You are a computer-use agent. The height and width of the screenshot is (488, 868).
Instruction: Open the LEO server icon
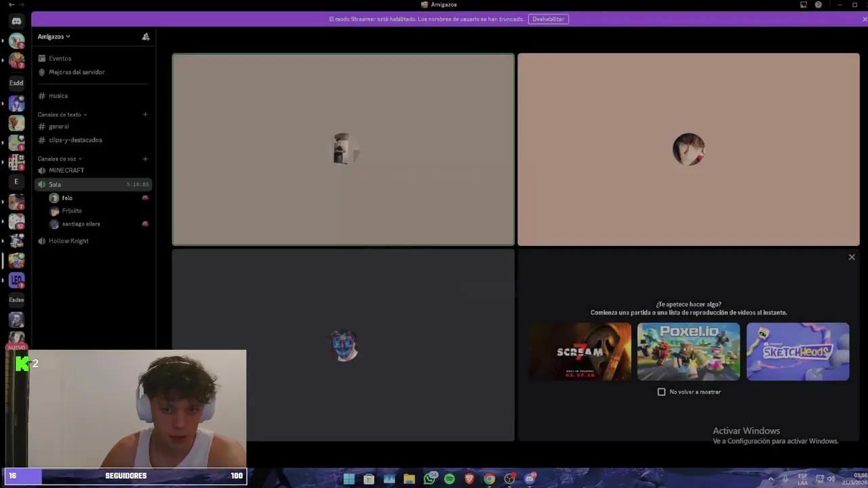[x=16, y=280]
